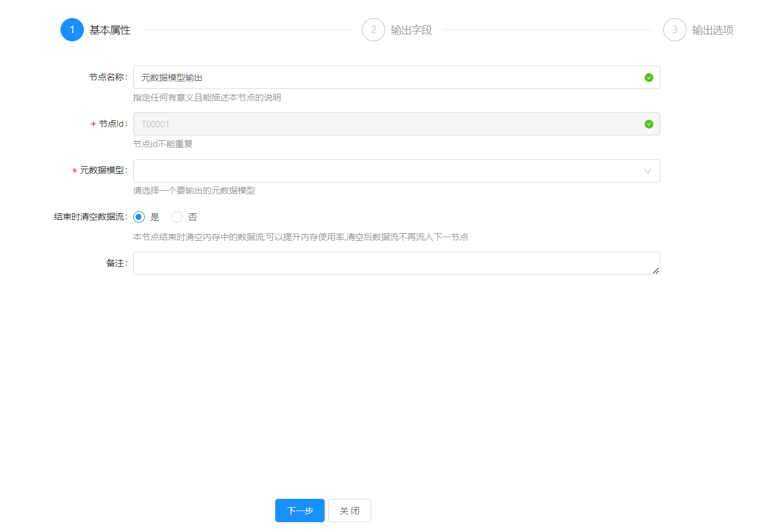Click the 元数据模型 field label
The width and height of the screenshot is (768, 532).
[x=102, y=170]
